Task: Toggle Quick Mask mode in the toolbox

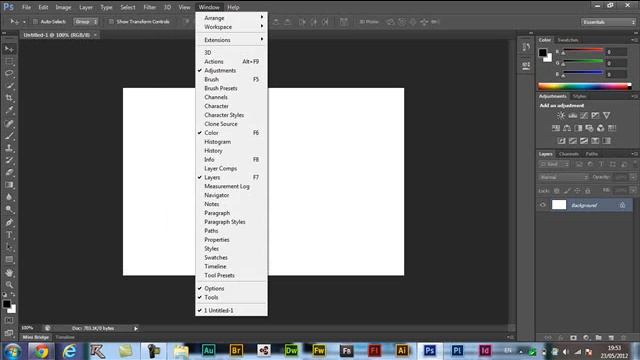Action: click(9, 321)
